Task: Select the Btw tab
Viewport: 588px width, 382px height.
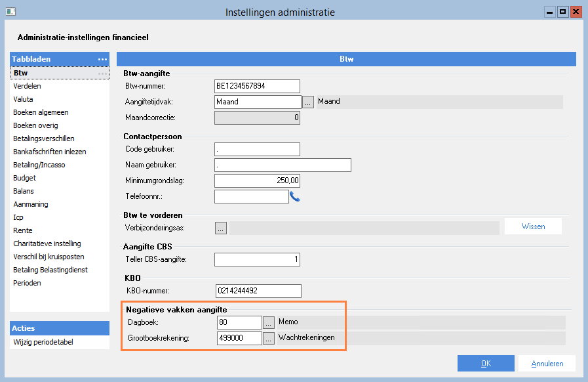Action: (x=60, y=73)
